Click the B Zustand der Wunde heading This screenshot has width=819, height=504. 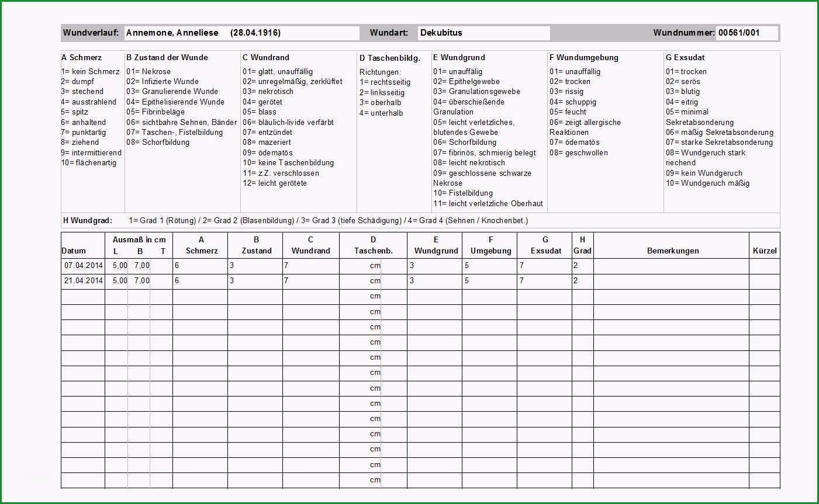[167, 58]
